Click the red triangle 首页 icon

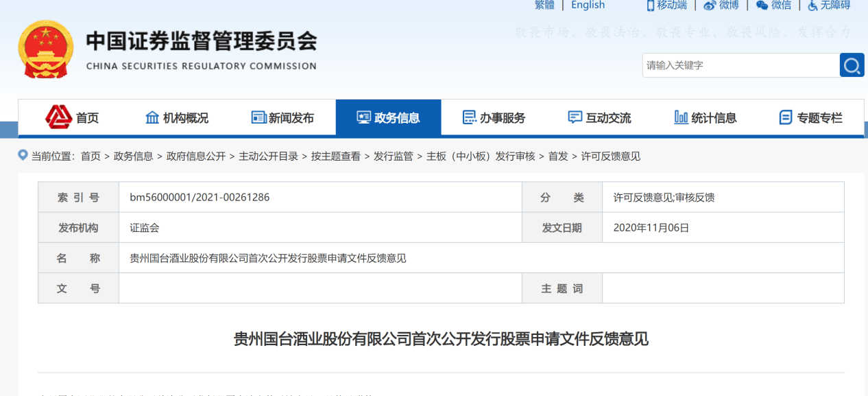(x=58, y=117)
